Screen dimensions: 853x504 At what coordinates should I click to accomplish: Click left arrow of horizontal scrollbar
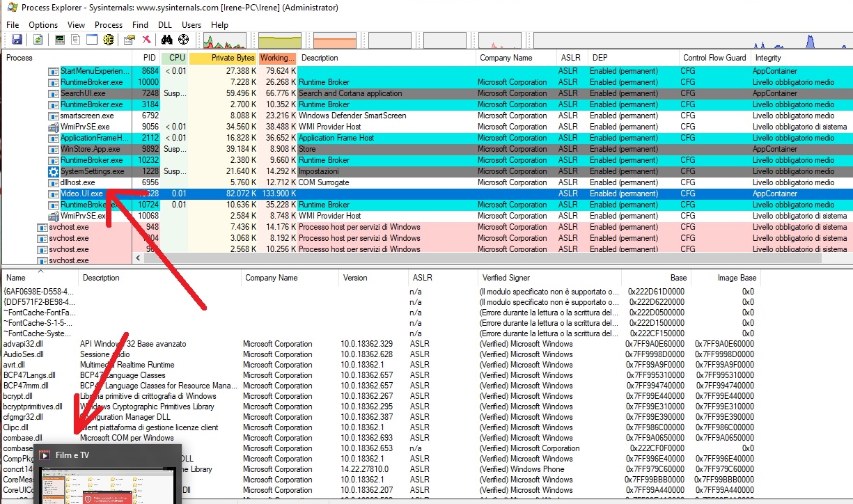[x=138, y=258]
